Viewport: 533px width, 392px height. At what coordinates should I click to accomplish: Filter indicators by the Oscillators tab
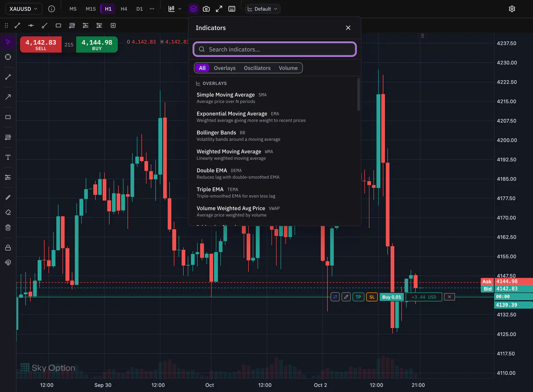coord(257,68)
